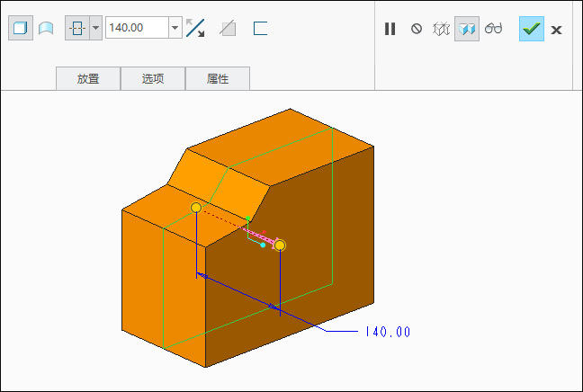Pause the extrude feature tool
Image resolution: width=583 pixels, height=392 pixels.
[x=390, y=29]
